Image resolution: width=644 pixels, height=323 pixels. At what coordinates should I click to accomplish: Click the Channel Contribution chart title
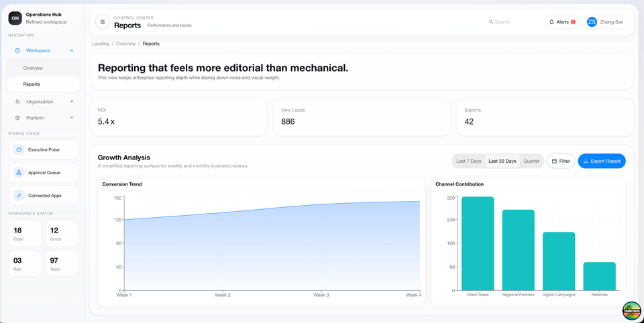(460, 184)
